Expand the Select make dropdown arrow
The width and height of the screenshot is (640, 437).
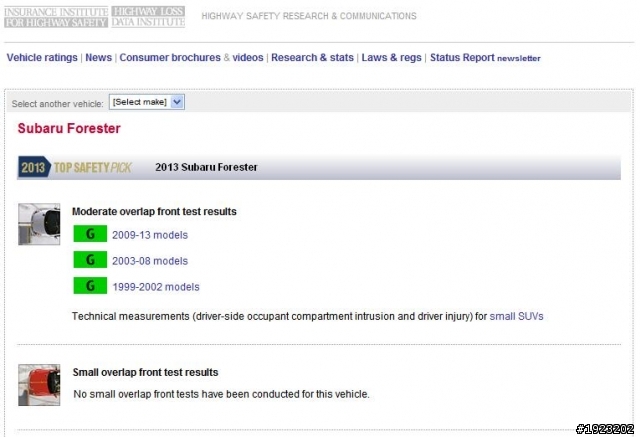click(177, 102)
